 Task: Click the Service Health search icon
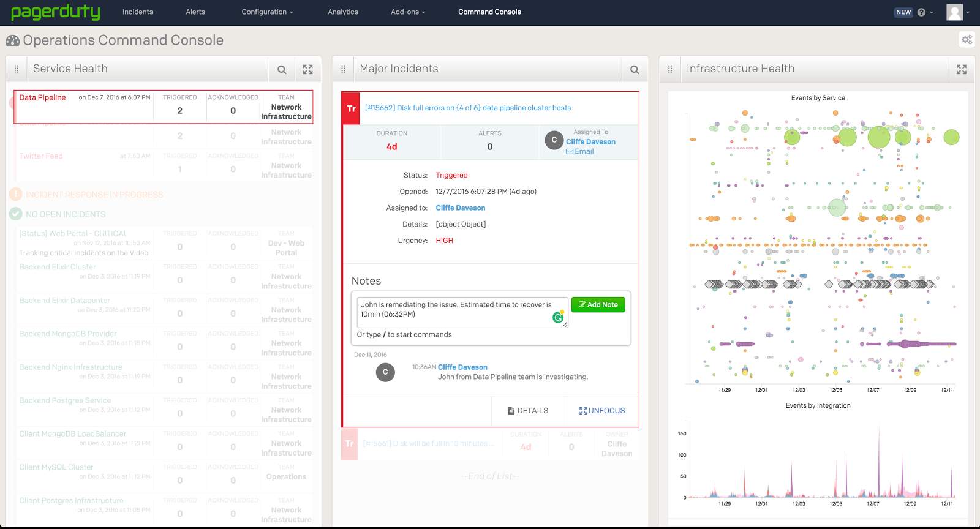[282, 70]
